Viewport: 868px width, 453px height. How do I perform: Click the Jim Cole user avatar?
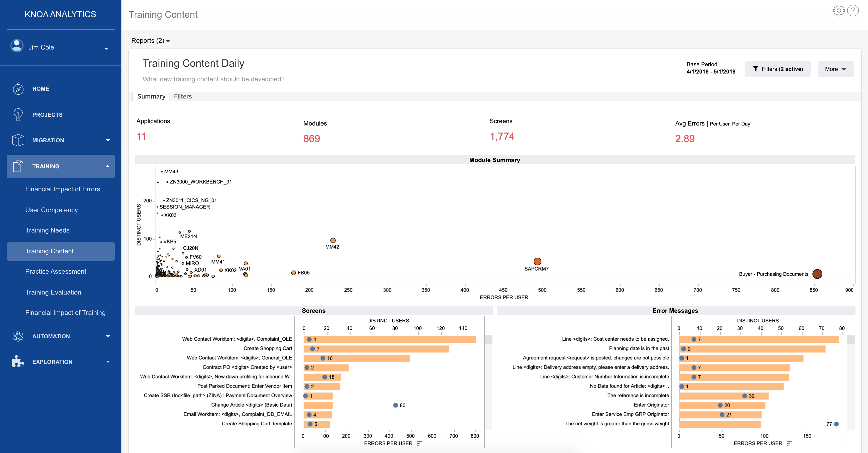(x=17, y=46)
